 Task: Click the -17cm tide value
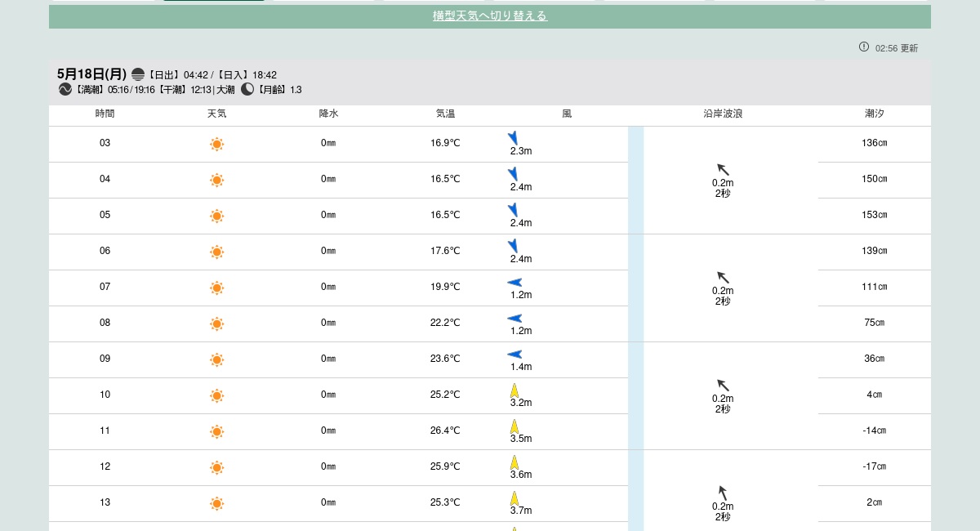tap(874, 467)
